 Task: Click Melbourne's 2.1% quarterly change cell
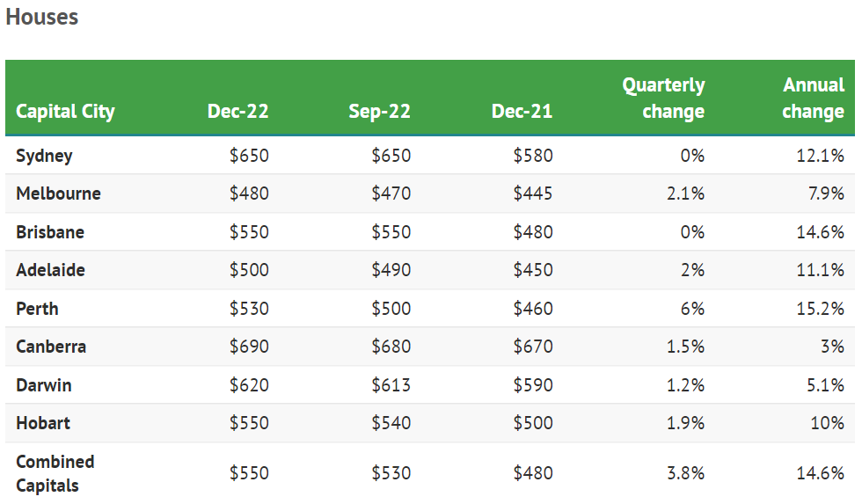pyautogui.click(x=685, y=194)
